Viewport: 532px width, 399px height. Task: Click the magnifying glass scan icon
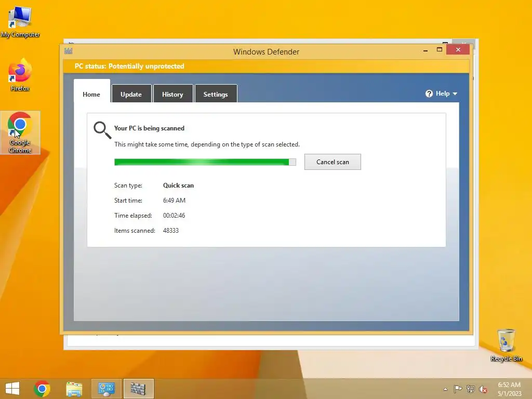click(x=102, y=130)
